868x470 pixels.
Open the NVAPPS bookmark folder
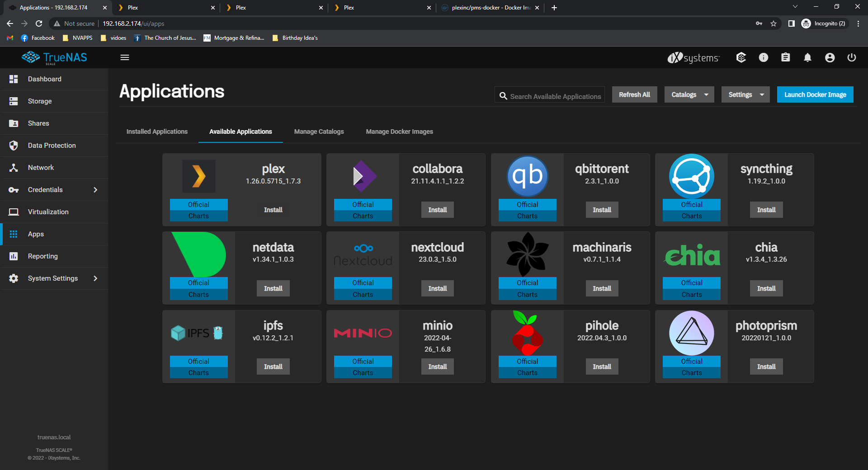tap(78, 38)
